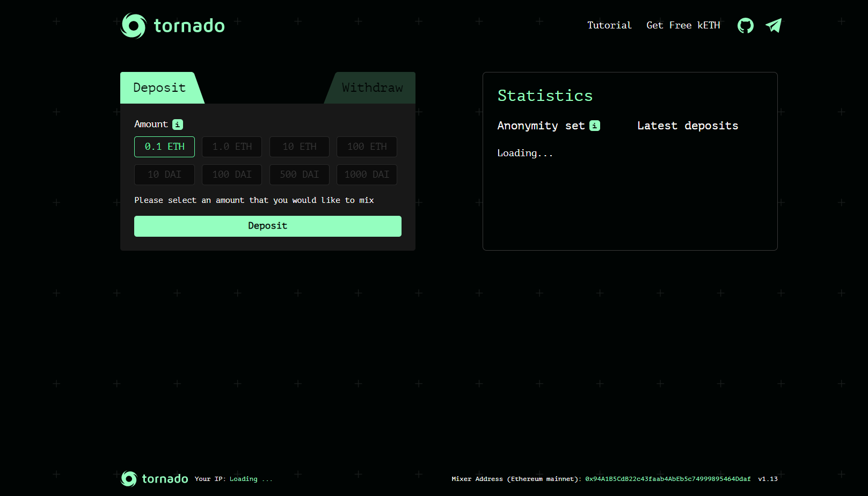868x496 pixels.
Task: Show info tooltip next to Anonymity set
Action: (595, 126)
